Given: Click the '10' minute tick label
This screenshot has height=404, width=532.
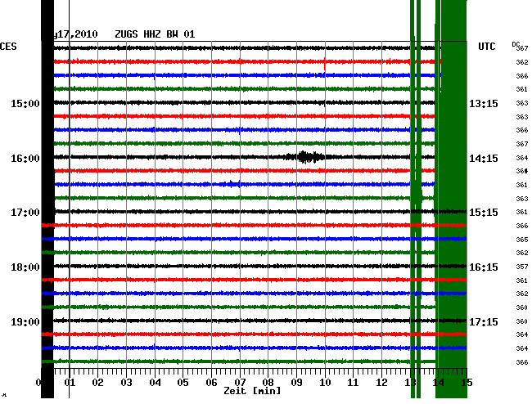Looking at the screenshot, I should point(325,382).
